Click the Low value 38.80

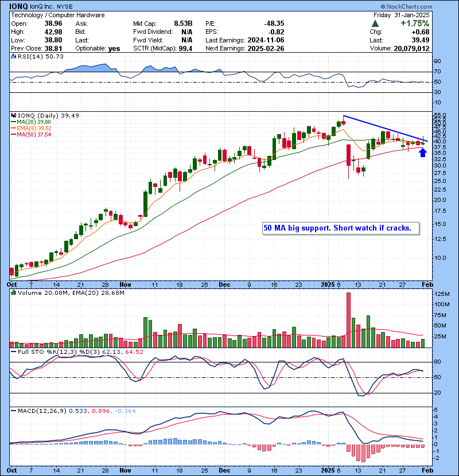[53, 40]
